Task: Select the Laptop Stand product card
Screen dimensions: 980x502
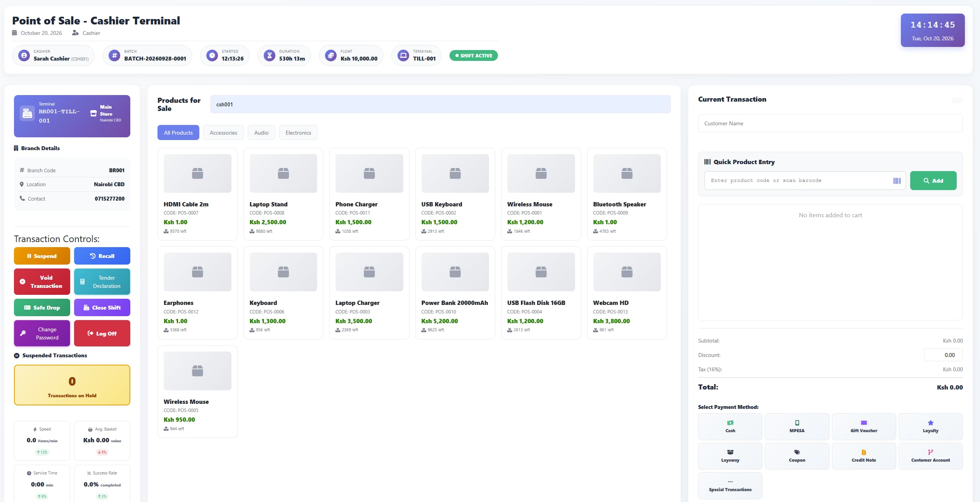Action: (x=283, y=194)
